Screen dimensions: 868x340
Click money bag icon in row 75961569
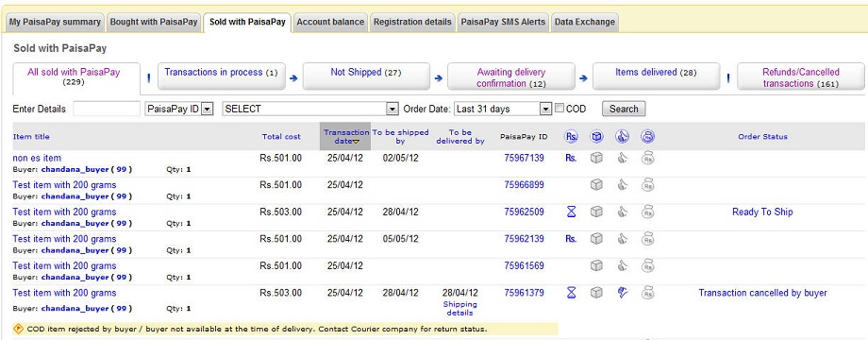pyautogui.click(x=647, y=265)
